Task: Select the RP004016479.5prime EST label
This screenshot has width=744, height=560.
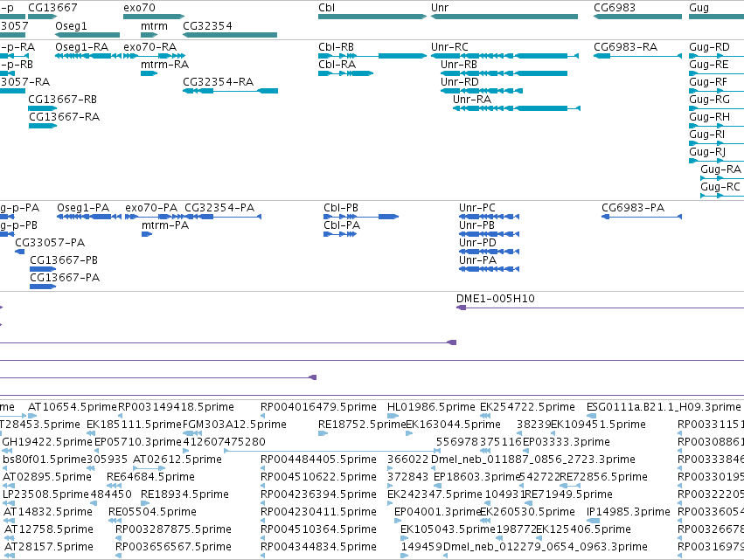Action: tap(318, 407)
